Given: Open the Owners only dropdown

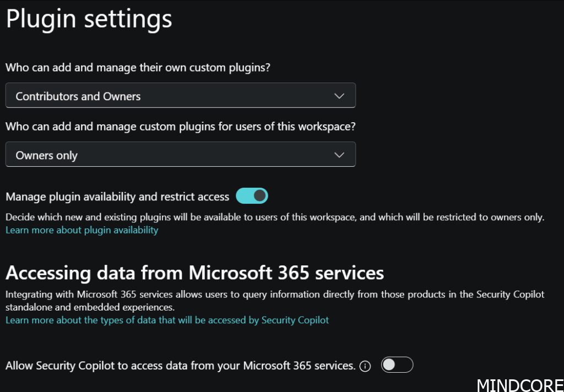Looking at the screenshot, I should [180, 155].
